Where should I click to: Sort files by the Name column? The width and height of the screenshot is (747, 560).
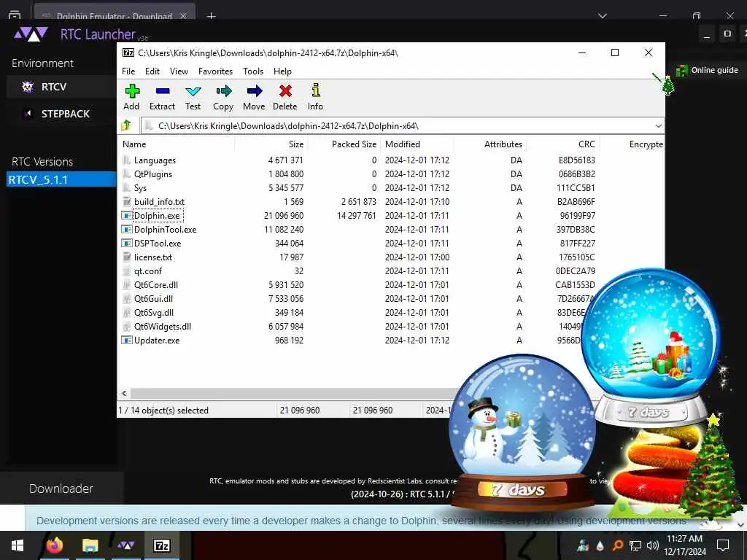pyautogui.click(x=176, y=144)
